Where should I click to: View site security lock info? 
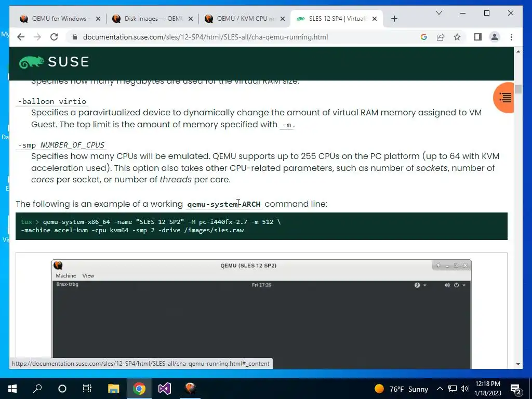pos(75,37)
